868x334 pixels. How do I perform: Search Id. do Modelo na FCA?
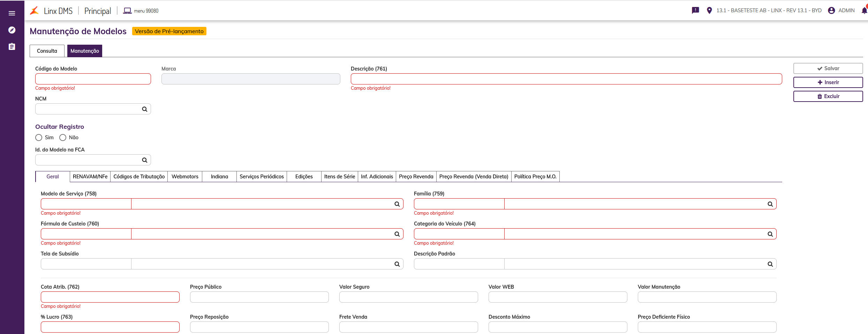pyautogui.click(x=144, y=160)
